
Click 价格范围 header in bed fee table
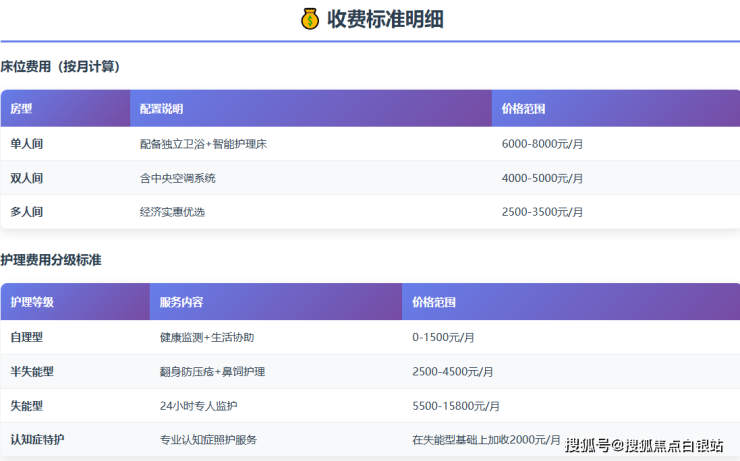[523, 108]
